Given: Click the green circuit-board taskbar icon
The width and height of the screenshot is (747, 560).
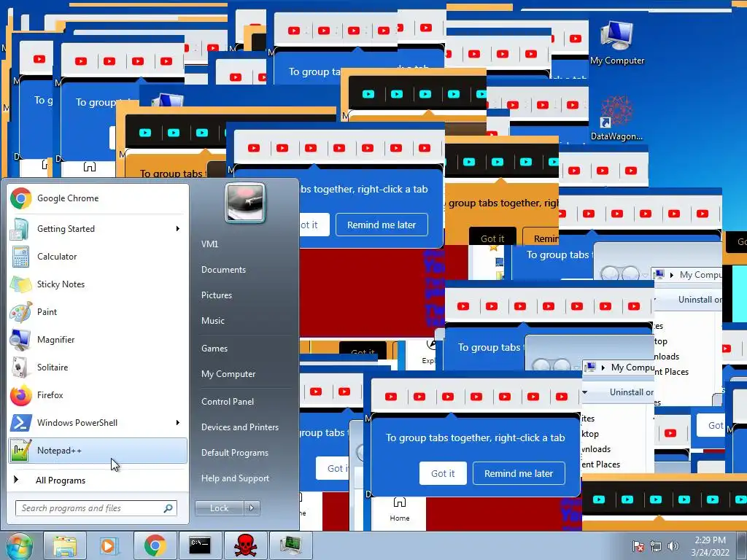Looking at the screenshot, I should (290, 545).
